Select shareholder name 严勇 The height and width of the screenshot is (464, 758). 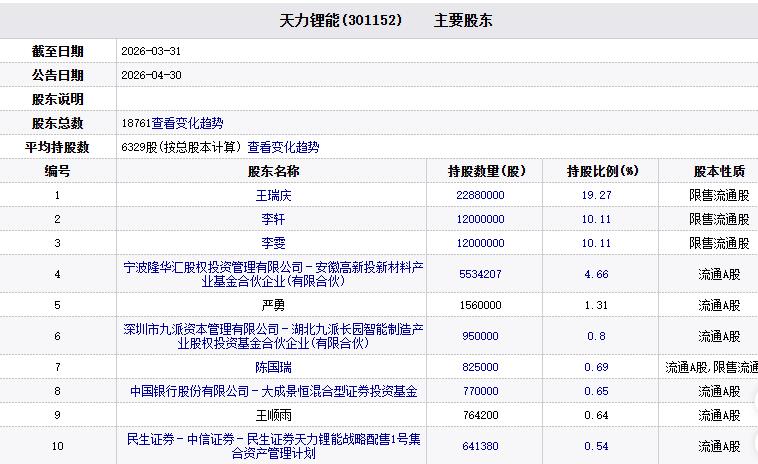click(x=274, y=305)
